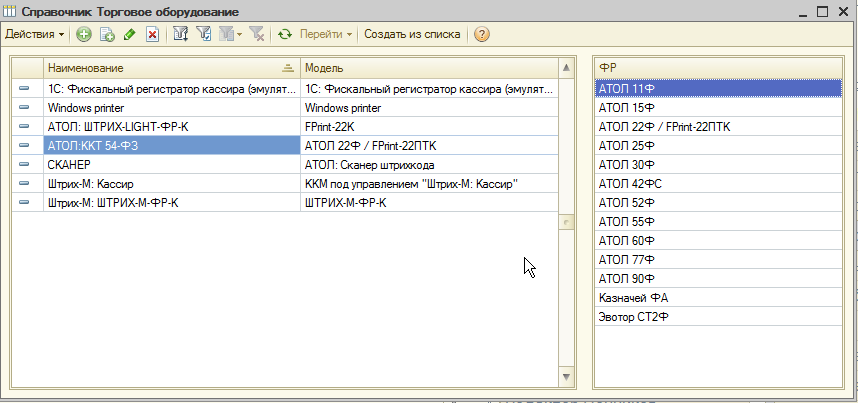
Task: Click row icon beside Штрих-М: Кассир
Action: tap(25, 184)
